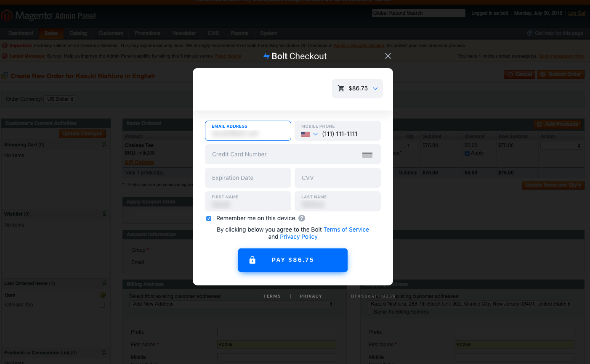This screenshot has height=364, width=590.
Task: Open the US flag country code selector
Action: [309, 134]
